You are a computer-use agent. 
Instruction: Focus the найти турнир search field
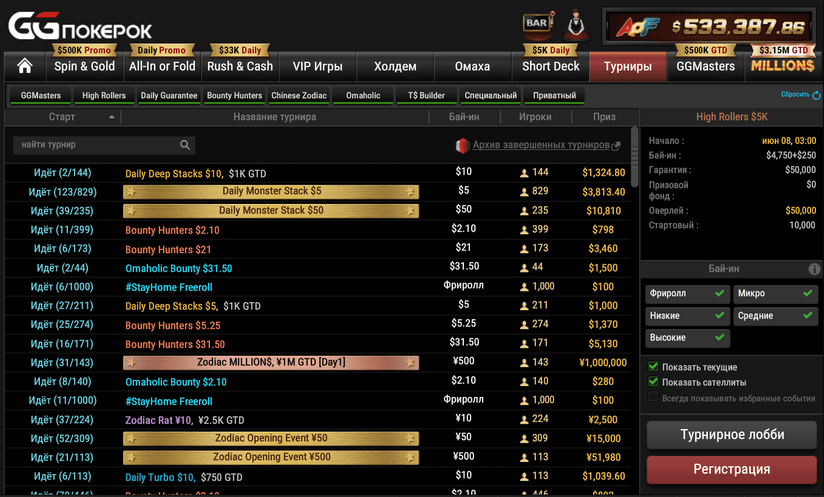(x=104, y=145)
